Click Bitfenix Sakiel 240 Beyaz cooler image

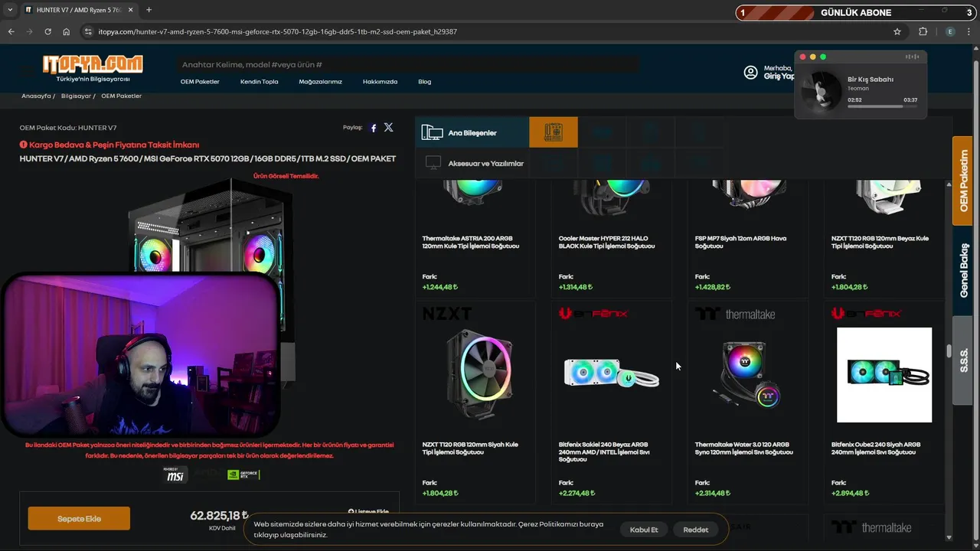point(611,374)
